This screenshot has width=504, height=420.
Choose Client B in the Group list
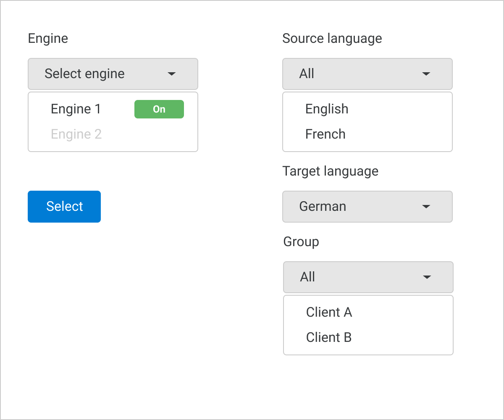point(329,338)
